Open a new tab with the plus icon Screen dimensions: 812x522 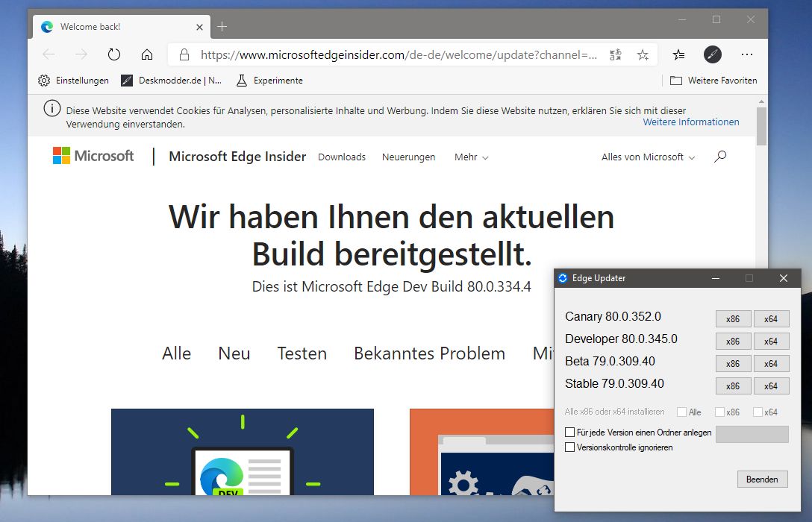click(x=222, y=26)
